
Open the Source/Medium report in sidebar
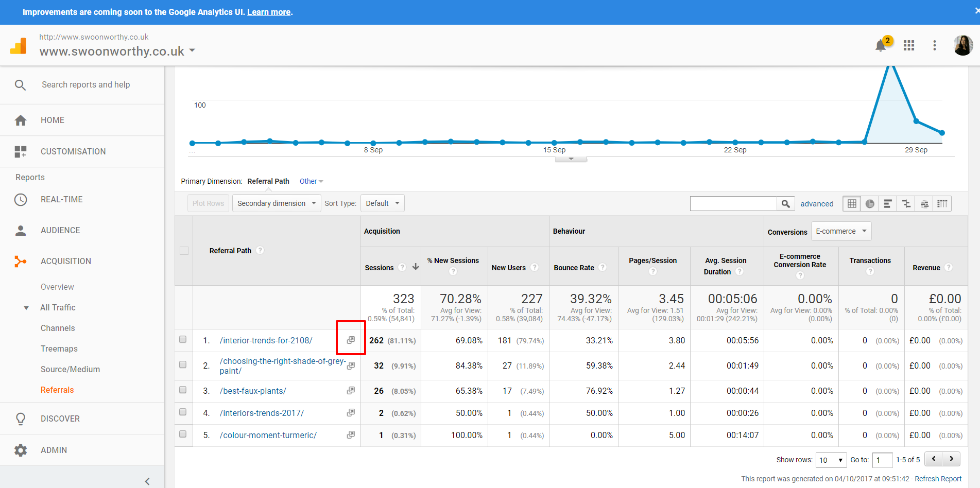pyautogui.click(x=71, y=369)
